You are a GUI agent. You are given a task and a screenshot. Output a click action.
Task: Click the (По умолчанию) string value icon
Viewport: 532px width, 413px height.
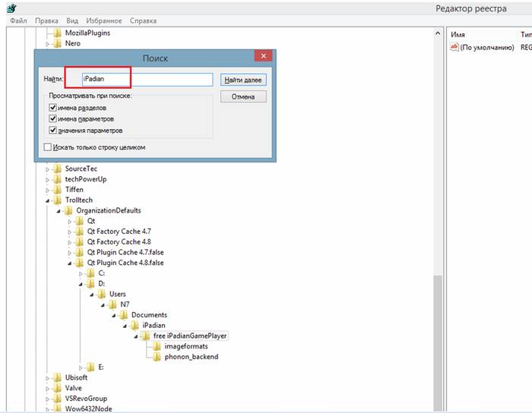[455, 47]
